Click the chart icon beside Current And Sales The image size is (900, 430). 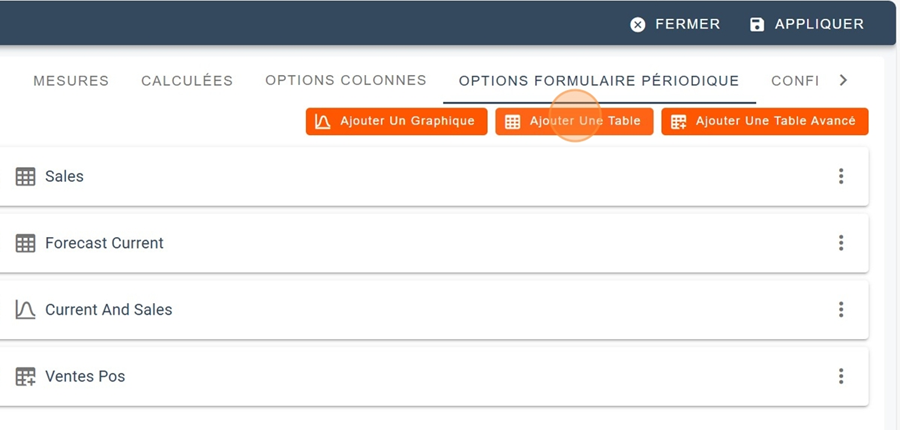pos(25,310)
